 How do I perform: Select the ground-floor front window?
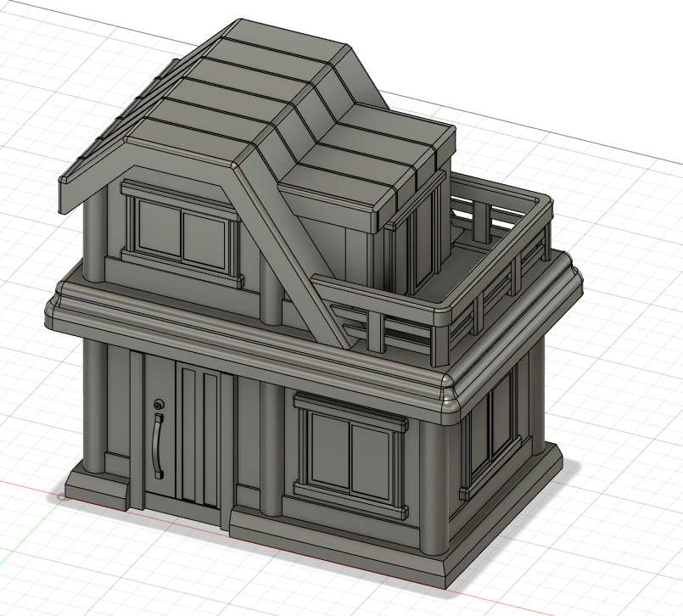pos(350,456)
